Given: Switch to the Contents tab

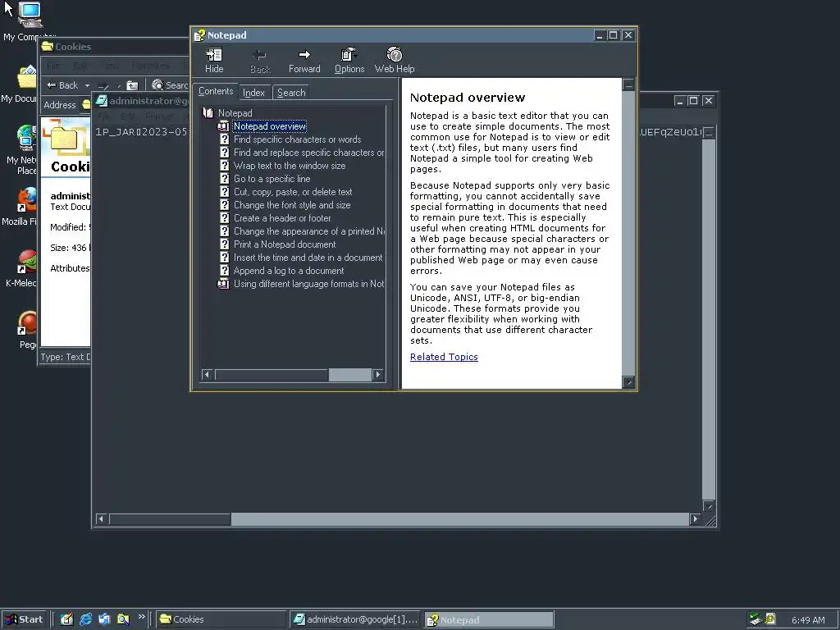Looking at the screenshot, I should click(x=216, y=91).
